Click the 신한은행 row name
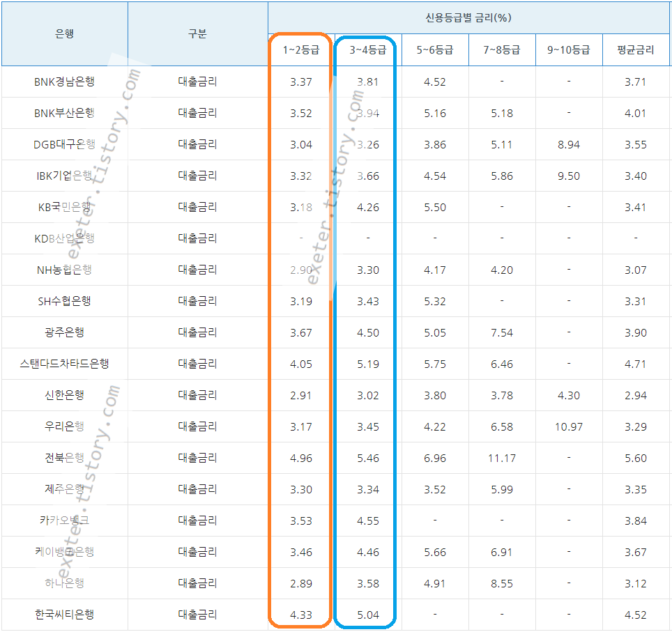672x632 pixels. coord(64,395)
